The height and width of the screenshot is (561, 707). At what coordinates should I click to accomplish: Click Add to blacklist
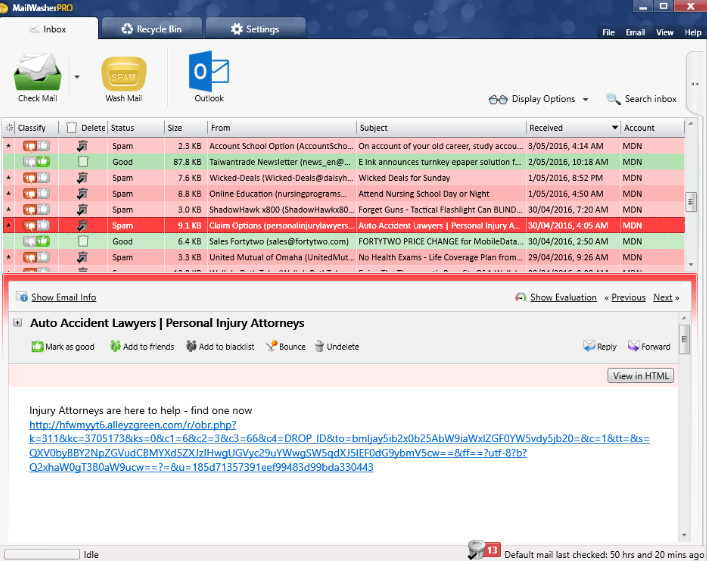220,346
